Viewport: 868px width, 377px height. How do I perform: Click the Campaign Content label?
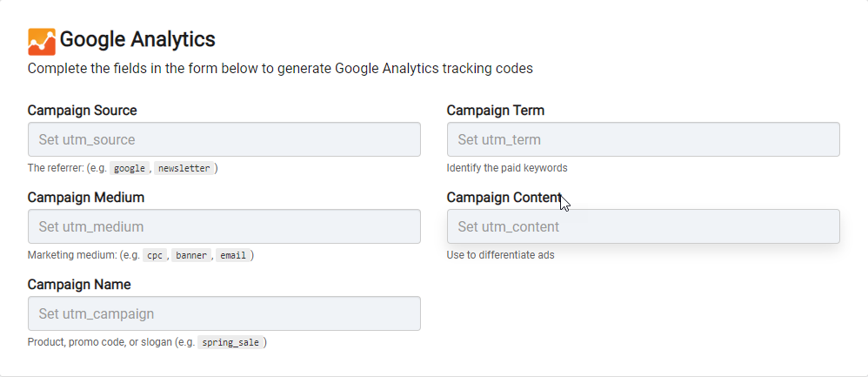coord(504,198)
